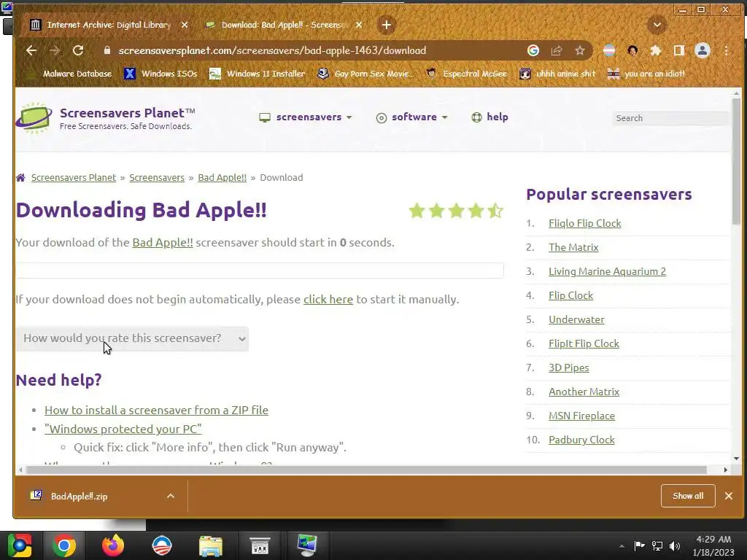Open File Explorer from the taskbar

(211, 545)
